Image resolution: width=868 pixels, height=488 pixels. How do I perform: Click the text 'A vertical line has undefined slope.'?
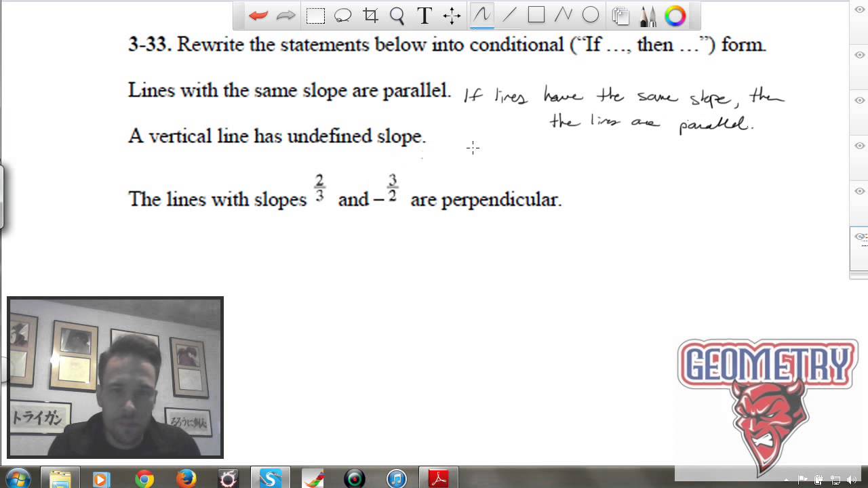coord(277,136)
